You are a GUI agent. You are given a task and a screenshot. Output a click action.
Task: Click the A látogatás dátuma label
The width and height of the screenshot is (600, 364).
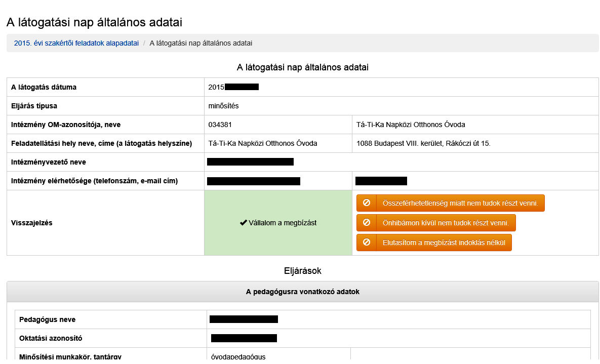pyautogui.click(x=44, y=87)
